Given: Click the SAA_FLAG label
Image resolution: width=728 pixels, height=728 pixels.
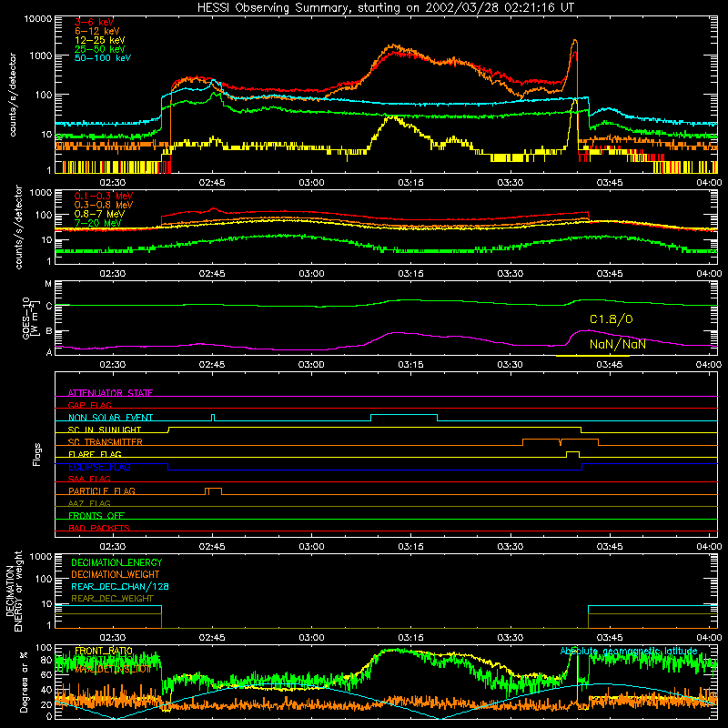Looking at the screenshot, I should pos(89,479).
